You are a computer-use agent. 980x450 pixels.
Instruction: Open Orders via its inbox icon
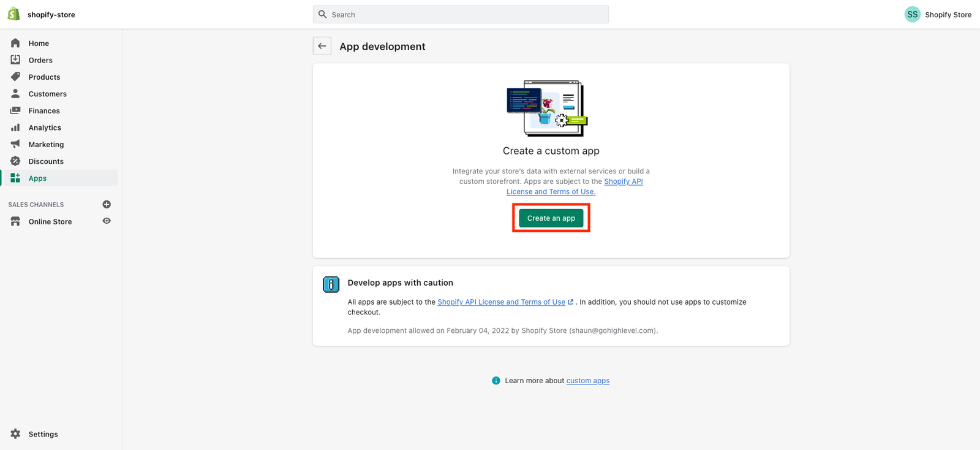coord(15,60)
